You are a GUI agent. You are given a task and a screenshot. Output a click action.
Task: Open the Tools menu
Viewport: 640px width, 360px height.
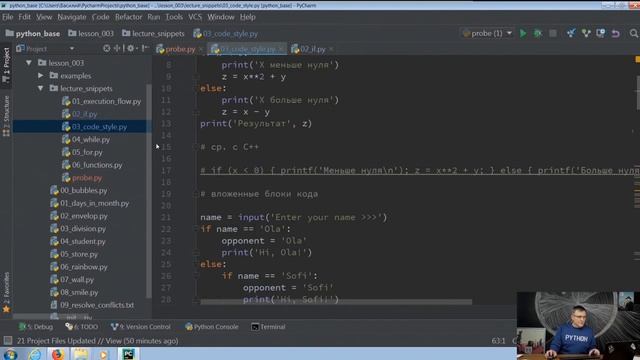(x=174, y=17)
